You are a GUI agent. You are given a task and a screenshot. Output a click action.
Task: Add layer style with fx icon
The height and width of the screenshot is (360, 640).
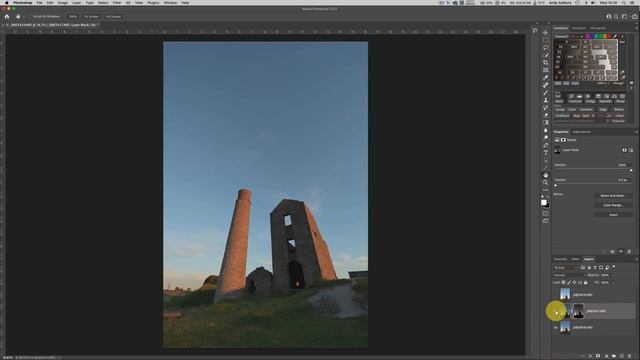pos(590,356)
